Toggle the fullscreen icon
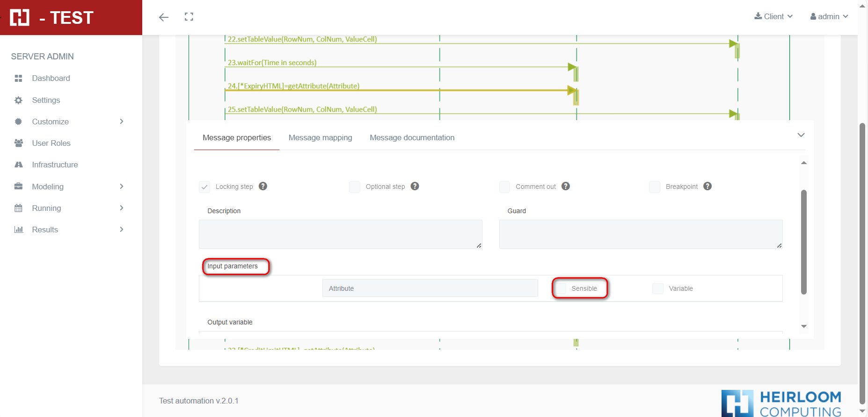This screenshot has width=868, height=417. (x=189, y=17)
